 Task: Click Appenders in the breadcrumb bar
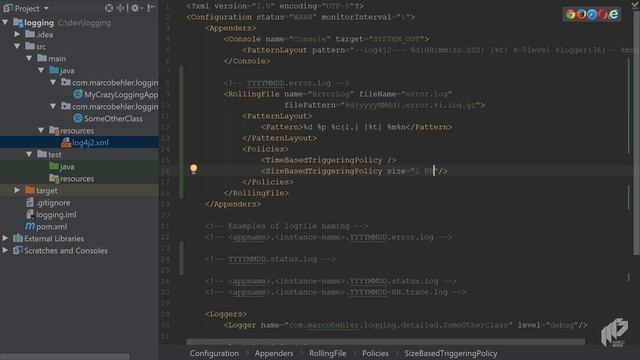click(274, 353)
